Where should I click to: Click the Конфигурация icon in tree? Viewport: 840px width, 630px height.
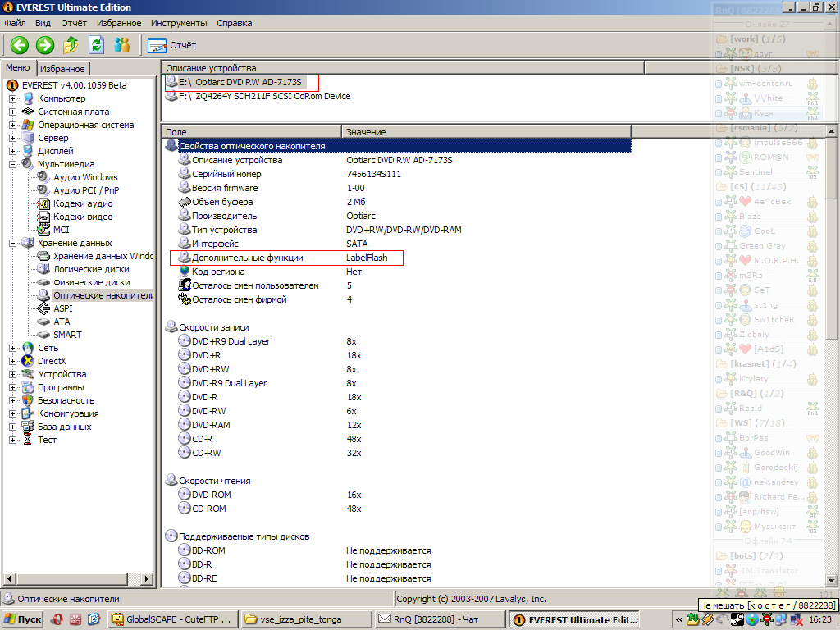[28, 413]
